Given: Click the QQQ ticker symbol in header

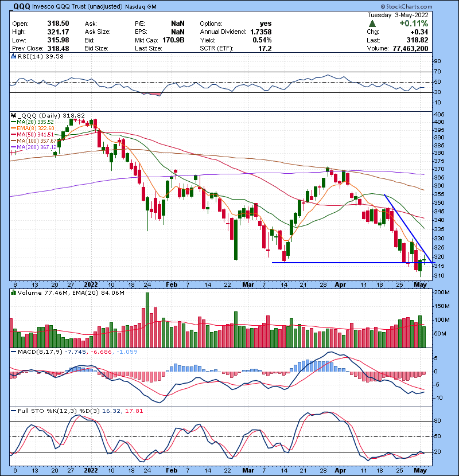Looking at the screenshot, I should (21, 6).
